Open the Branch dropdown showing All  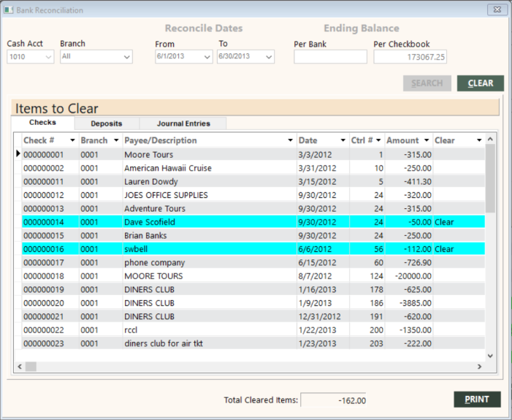point(127,57)
